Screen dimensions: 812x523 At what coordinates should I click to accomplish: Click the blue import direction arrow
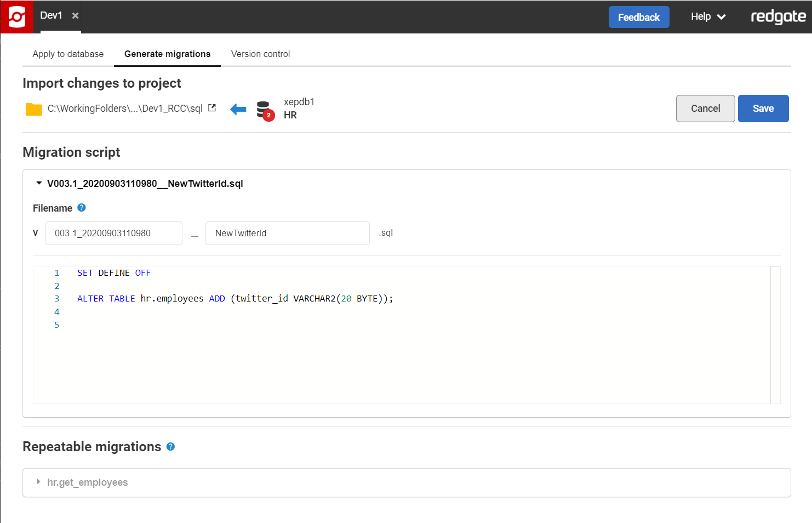238,109
